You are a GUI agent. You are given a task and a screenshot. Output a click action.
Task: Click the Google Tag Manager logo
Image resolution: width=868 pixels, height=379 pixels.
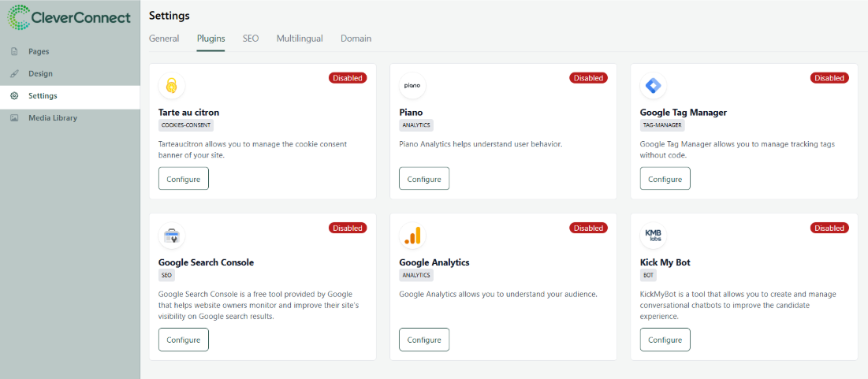(654, 86)
